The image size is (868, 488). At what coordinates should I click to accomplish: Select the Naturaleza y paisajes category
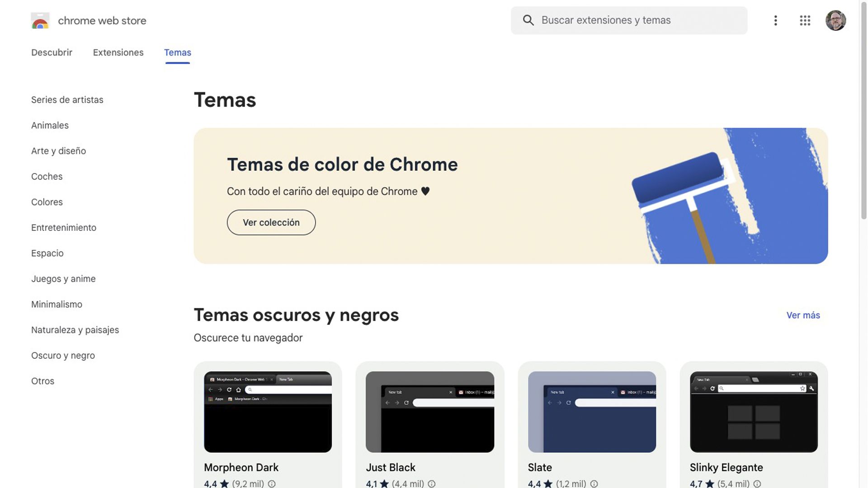[x=75, y=330]
